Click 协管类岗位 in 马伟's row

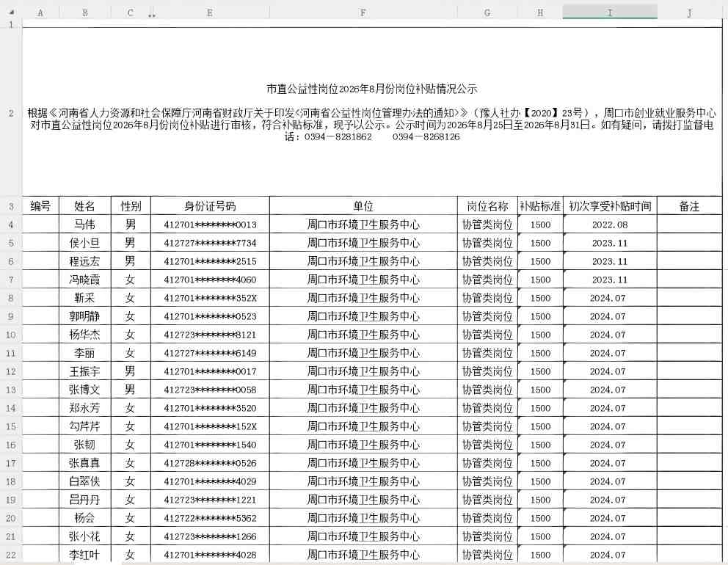coord(487,225)
